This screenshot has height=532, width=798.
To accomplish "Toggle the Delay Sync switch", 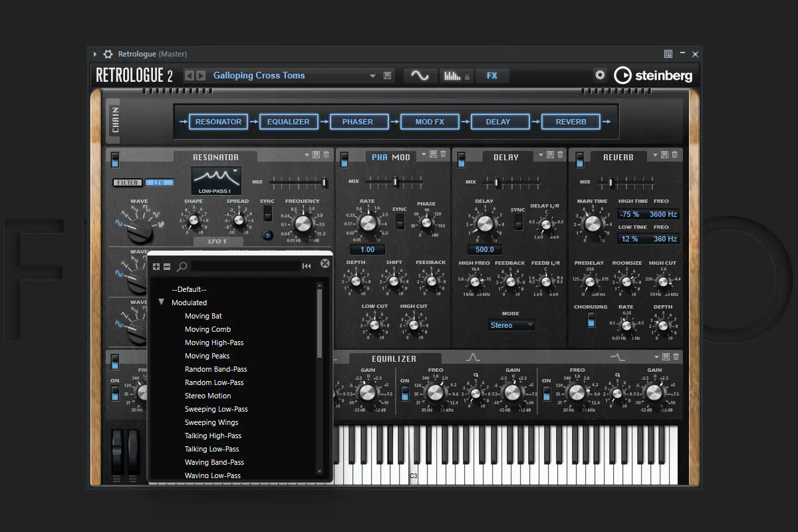I will pyautogui.click(x=518, y=222).
